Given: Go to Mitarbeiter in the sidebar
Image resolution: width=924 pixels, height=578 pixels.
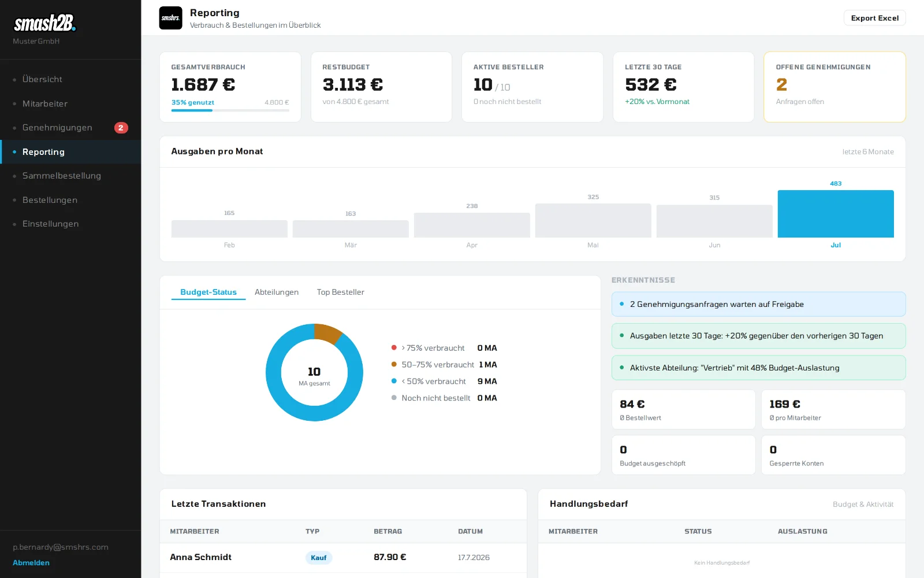Looking at the screenshot, I should [x=70, y=103].
